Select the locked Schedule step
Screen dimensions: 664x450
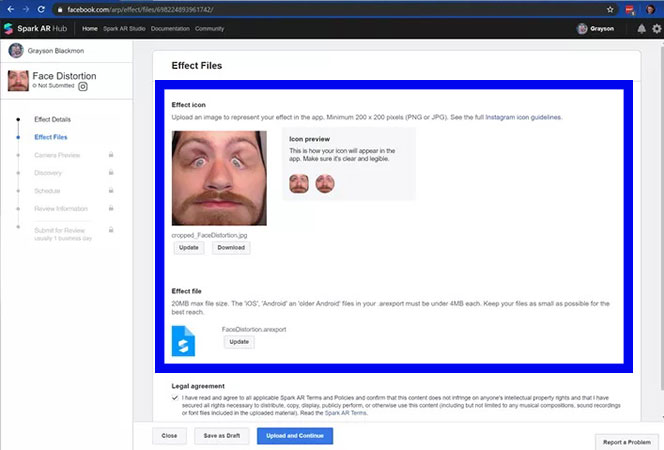click(47, 190)
